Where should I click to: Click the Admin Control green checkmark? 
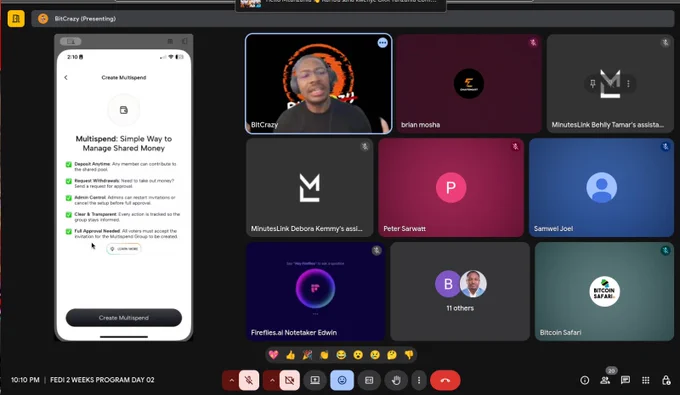[x=69, y=198]
